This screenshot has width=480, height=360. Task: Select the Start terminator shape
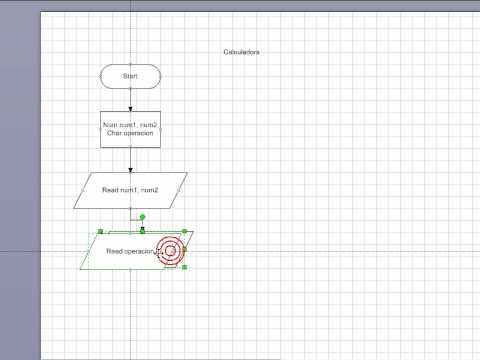[130, 76]
